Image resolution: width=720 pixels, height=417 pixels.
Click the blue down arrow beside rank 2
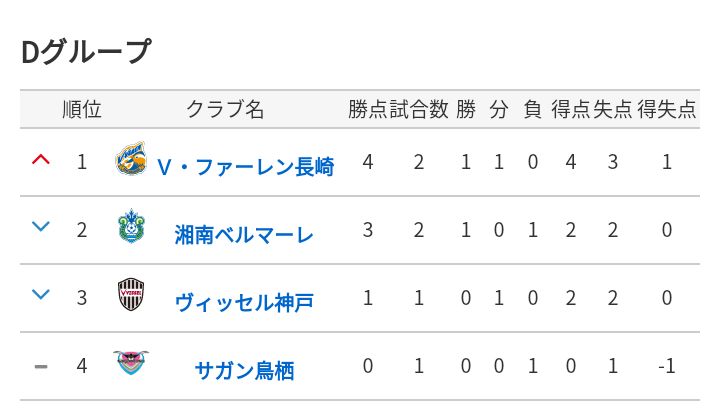click(41, 228)
